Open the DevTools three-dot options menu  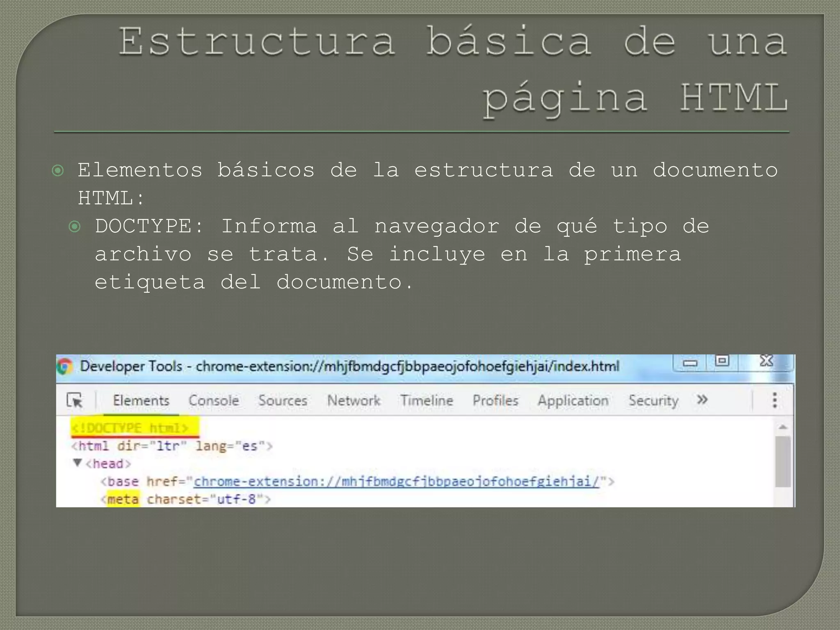click(774, 400)
